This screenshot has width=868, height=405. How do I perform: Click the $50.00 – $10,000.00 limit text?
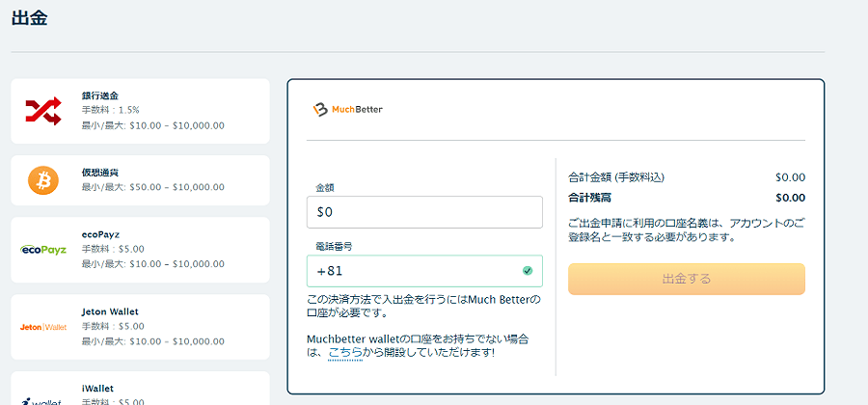coord(176,187)
